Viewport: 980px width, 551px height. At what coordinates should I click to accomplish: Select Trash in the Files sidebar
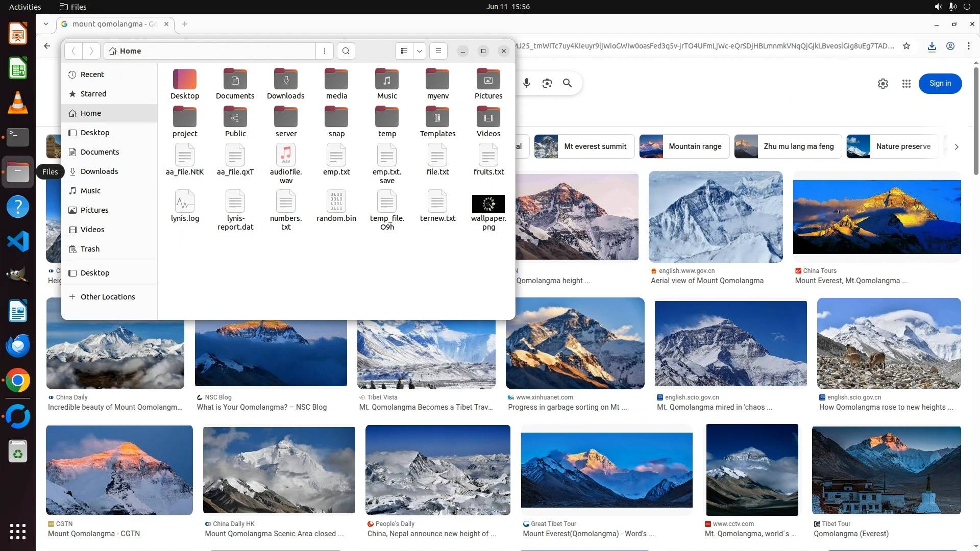click(90, 249)
